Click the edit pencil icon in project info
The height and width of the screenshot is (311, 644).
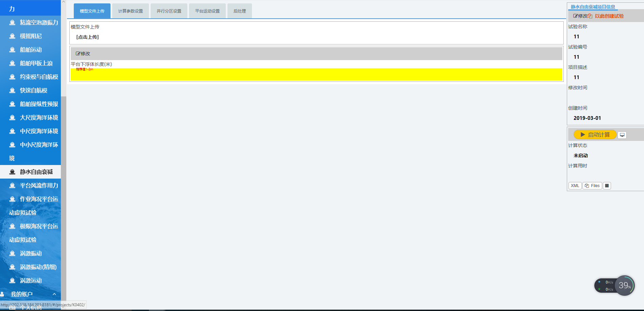tap(575, 16)
